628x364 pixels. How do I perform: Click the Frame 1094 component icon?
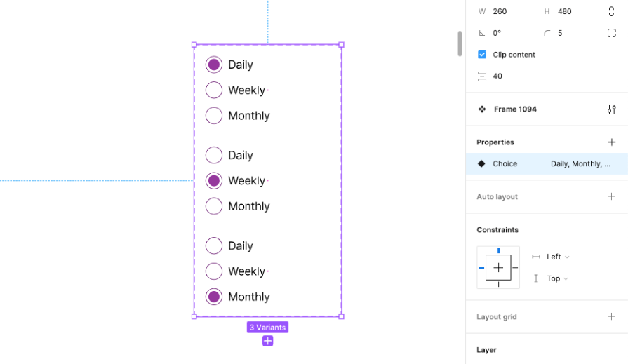click(x=482, y=109)
